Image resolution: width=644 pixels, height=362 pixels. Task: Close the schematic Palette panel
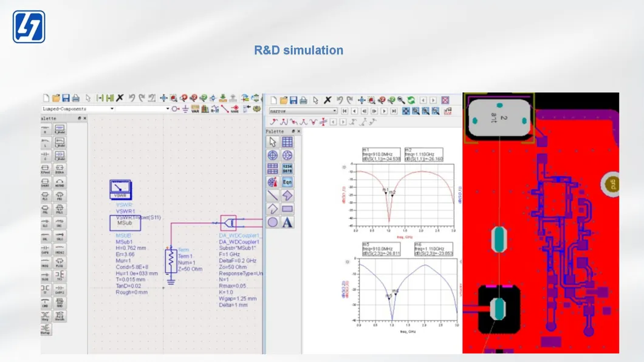84,118
